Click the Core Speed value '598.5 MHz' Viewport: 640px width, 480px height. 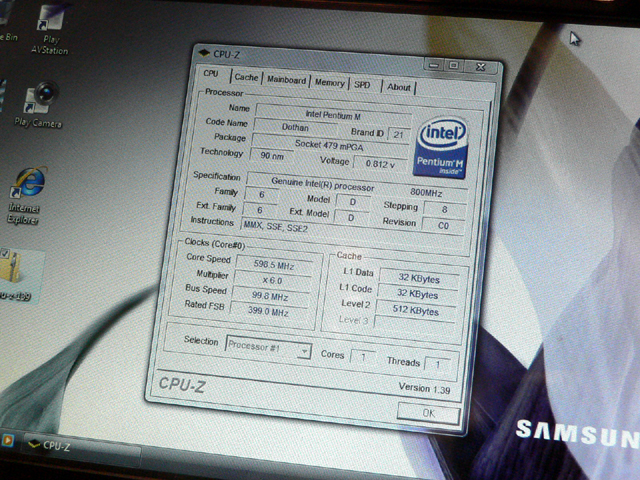(274, 264)
